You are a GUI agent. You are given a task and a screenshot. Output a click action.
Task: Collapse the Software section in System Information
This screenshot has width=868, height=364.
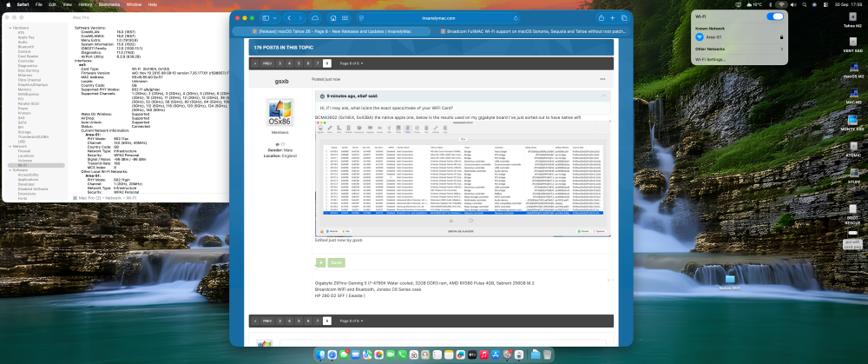(9, 170)
